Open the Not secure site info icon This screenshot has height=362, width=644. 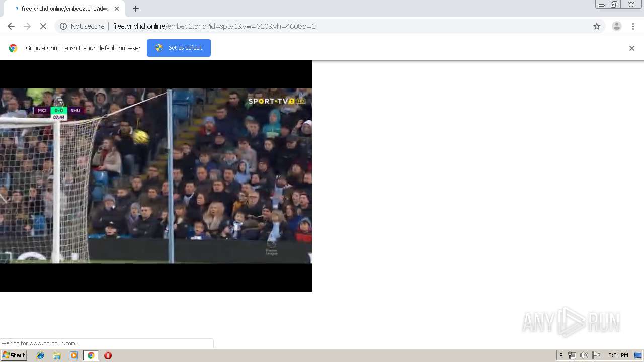pos(63,26)
